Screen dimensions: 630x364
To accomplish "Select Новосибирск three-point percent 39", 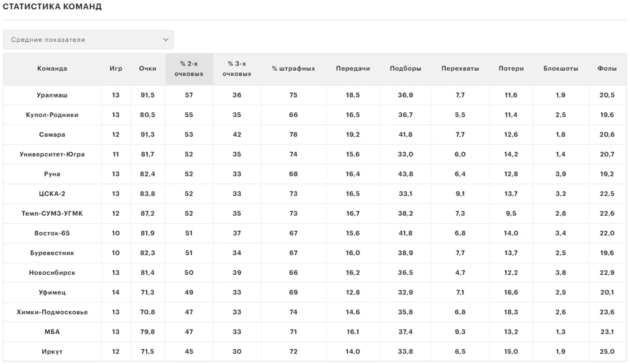I will tap(237, 273).
